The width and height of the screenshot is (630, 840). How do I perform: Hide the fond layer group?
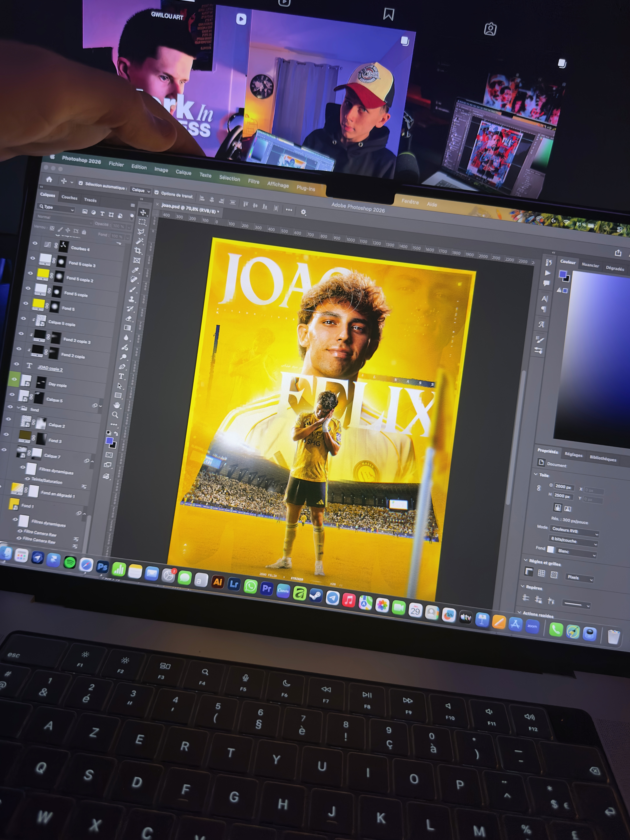click(x=10, y=407)
